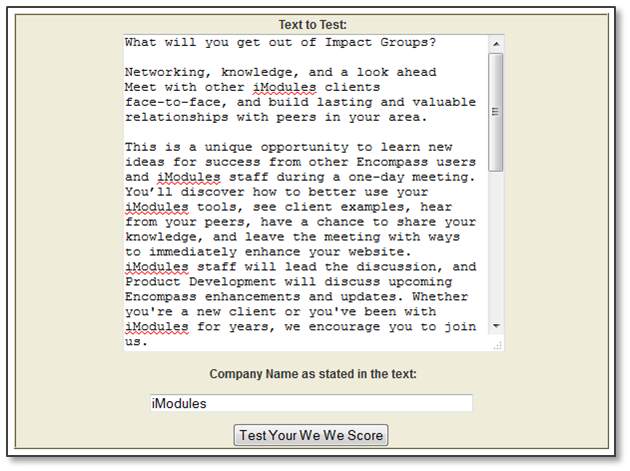Click the textarea scrollbar up arrow
The width and height of the screenshot is (630, 471).
(496, 43)
